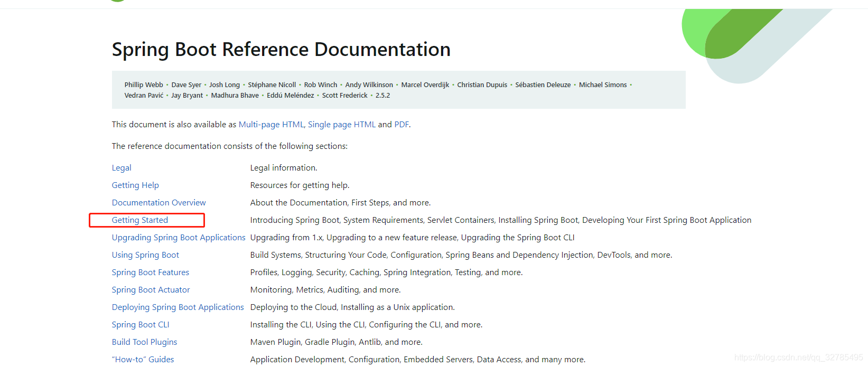Click author name Rob Winch

click(x=321, y=85)
